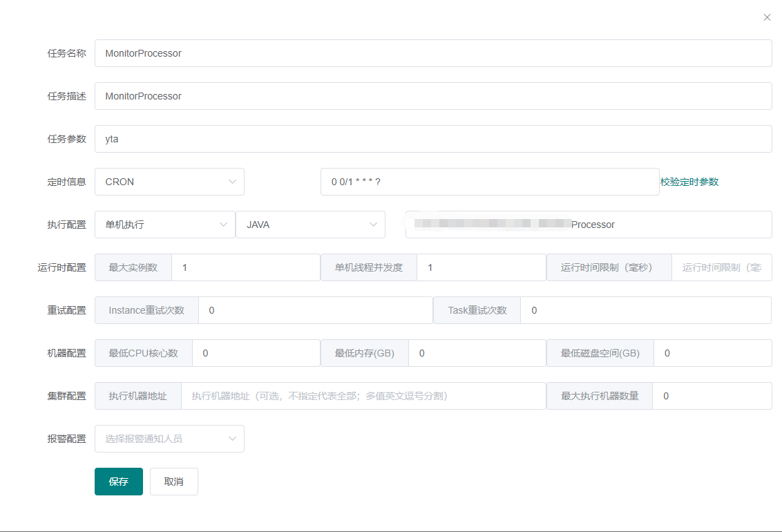Viewport: 782px width, 532px height.
Task: Click the 单机线程并发度 label
Action: point(369,268)
